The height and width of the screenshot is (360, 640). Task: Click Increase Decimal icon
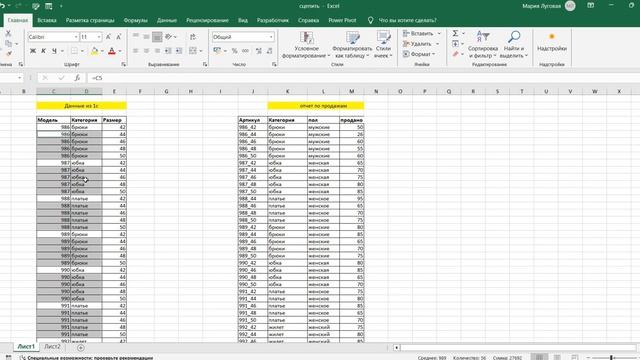pos(258,51)
